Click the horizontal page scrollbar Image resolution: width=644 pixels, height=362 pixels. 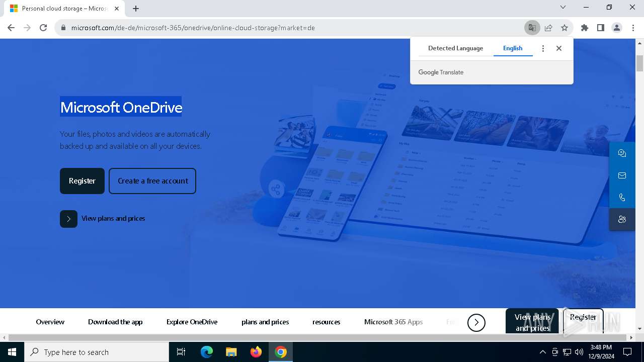click(318, 337)
